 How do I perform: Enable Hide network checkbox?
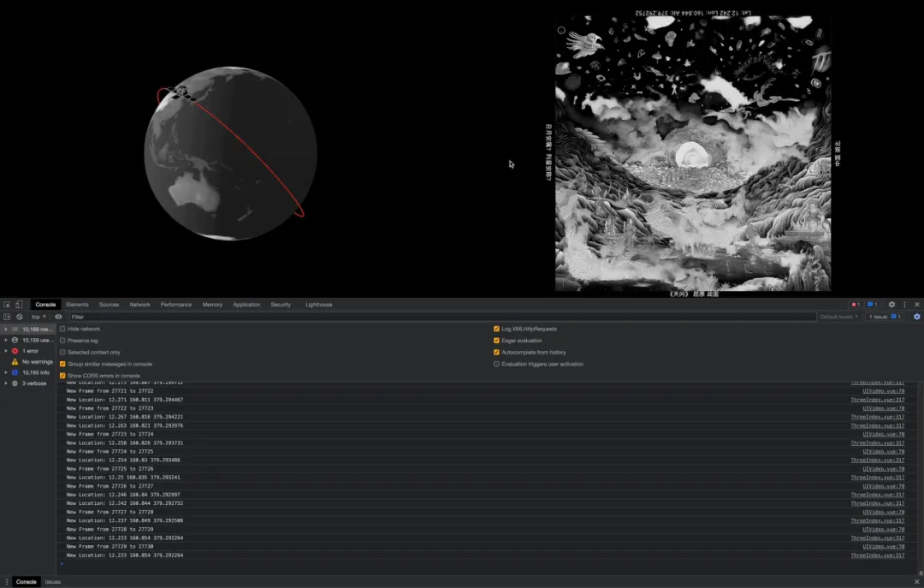coord(62,329)
